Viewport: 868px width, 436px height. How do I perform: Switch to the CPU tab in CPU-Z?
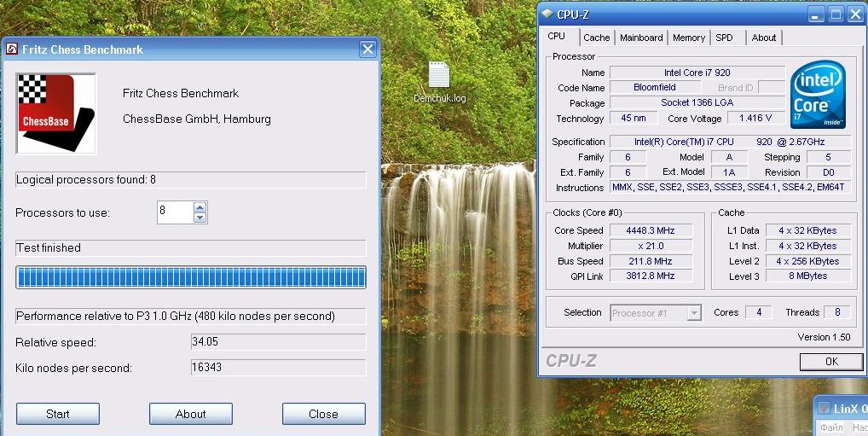[x=556, y=37]
